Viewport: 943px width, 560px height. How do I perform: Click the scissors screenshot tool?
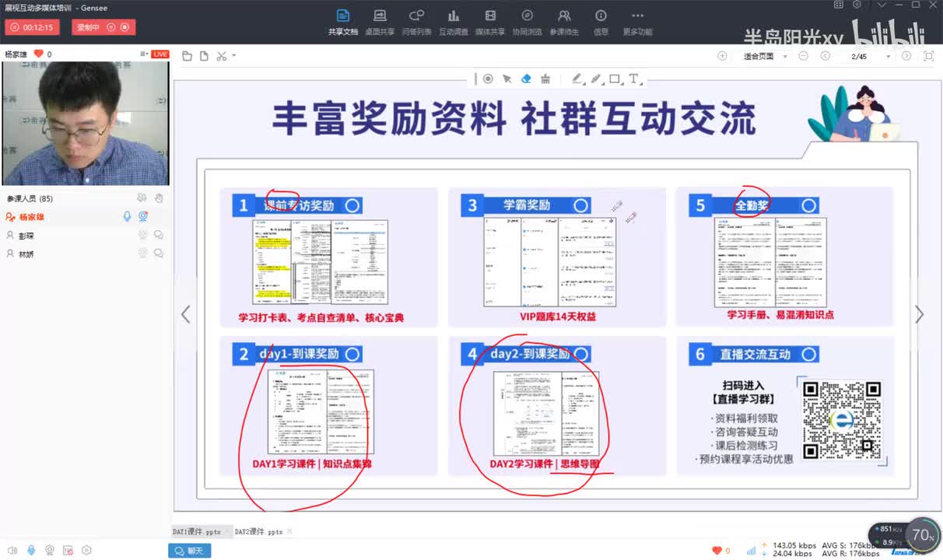pos(222,55)
